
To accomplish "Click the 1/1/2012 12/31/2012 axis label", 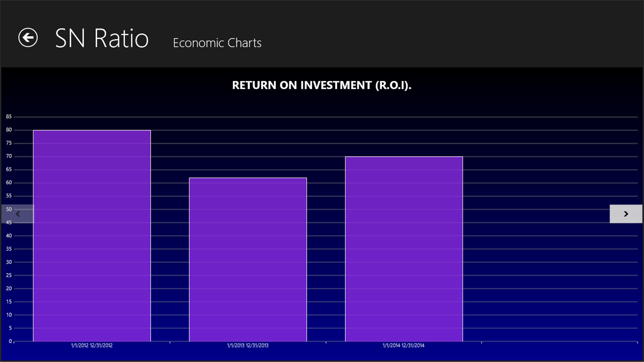I will coord(92,345).
